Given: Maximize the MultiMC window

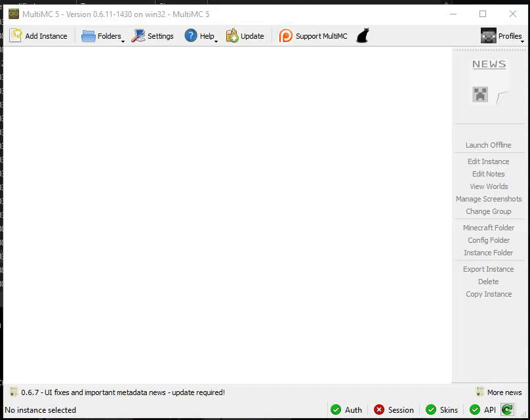Looking at the screenshot, I should pos(483,14).
